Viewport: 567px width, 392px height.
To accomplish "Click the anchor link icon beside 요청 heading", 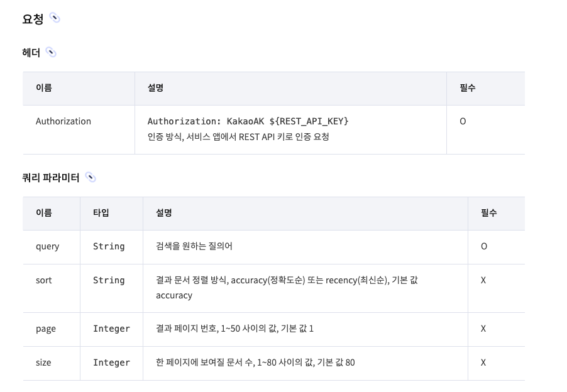I will [55, 18].
